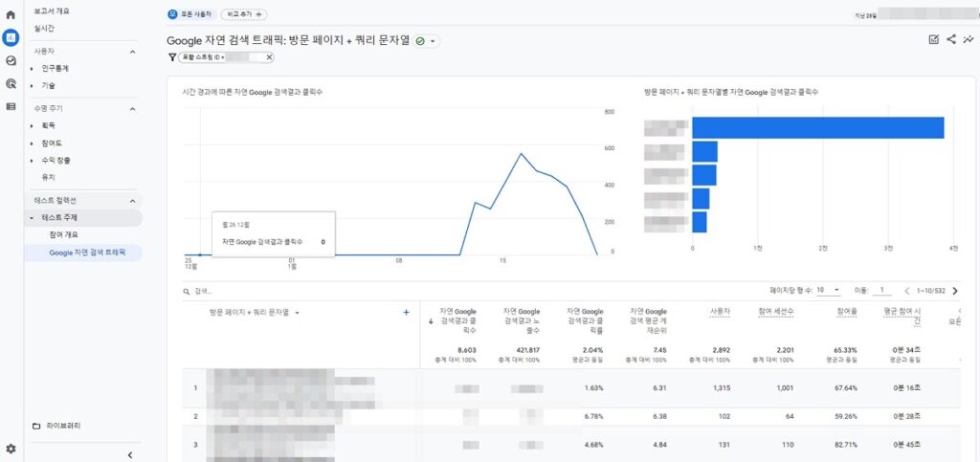Click row 2 click rate 6.78%

tap(593, 416)
